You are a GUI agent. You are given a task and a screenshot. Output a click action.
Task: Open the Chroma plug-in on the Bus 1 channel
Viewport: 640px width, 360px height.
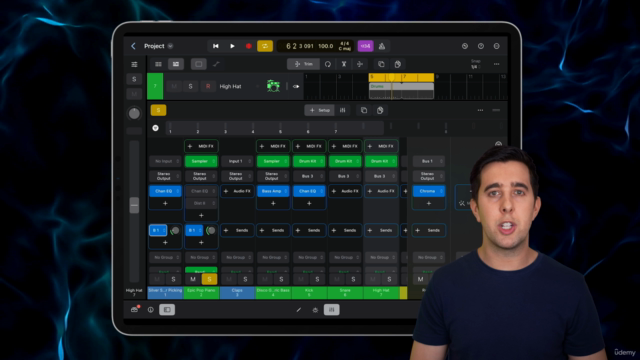(429, 191)
